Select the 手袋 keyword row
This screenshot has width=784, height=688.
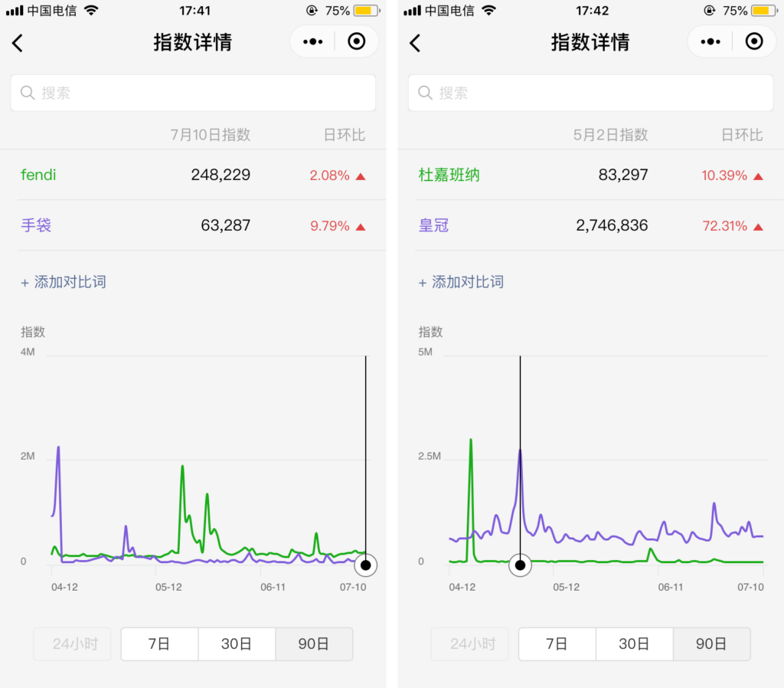coord(193,225)
